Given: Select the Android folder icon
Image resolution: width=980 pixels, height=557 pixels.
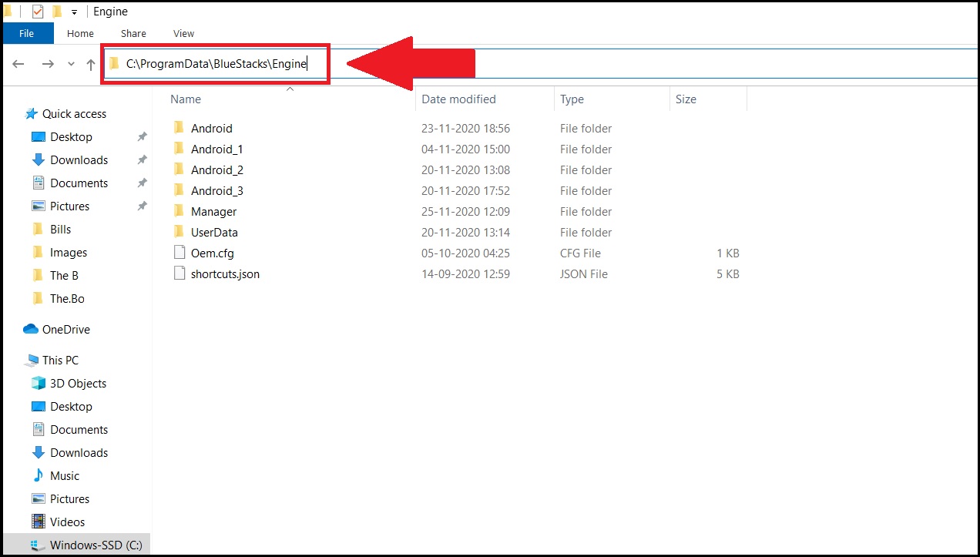Looking at the screenshot, I should [x=179, y=128].
